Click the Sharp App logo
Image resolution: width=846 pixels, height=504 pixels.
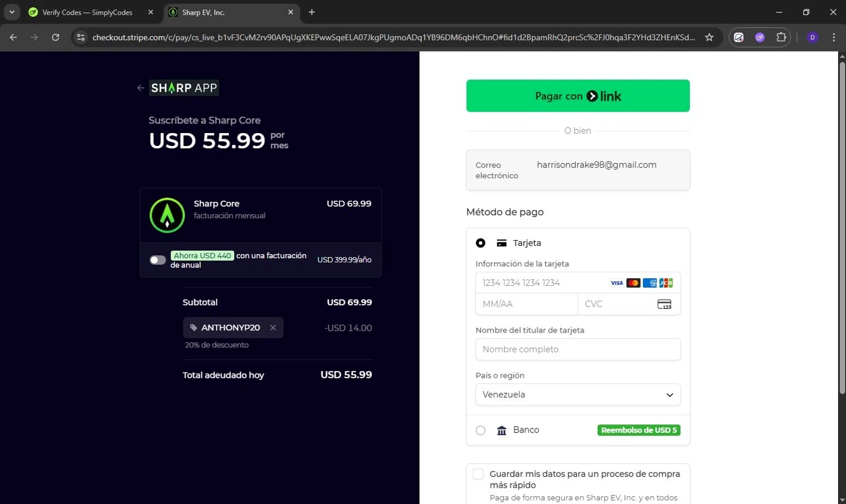[184, 88]
